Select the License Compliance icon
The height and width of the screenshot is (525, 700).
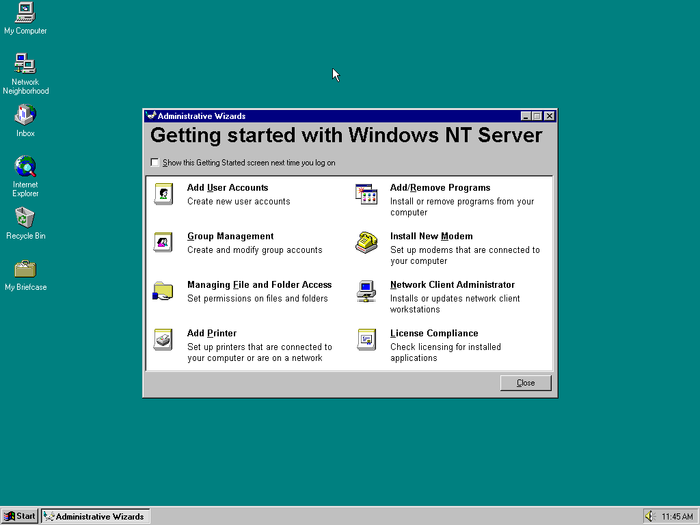[366, 340]
